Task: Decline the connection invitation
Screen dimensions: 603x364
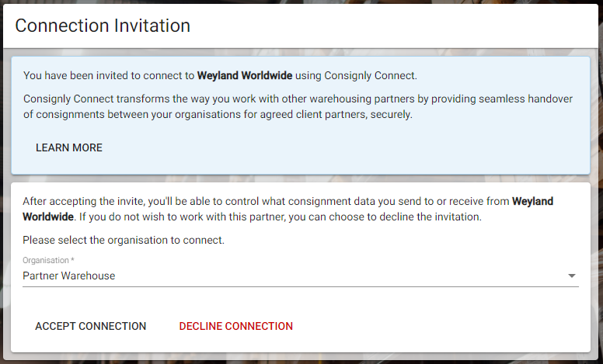Action: [235, 326]
